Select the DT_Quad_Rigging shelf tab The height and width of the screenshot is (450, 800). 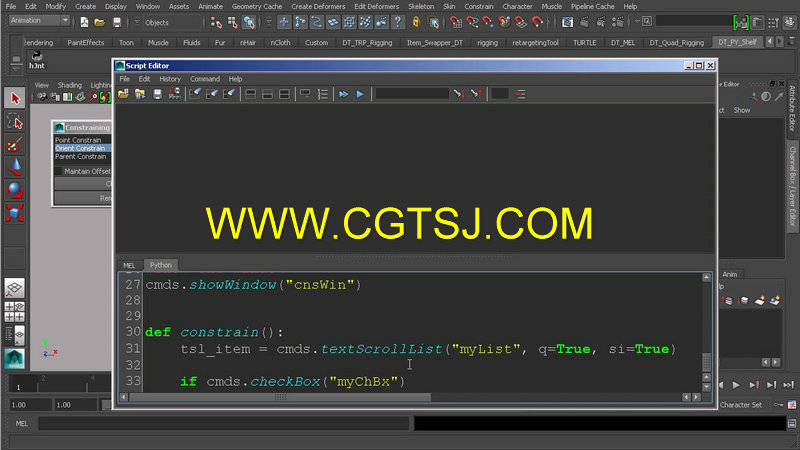(677, 43)
